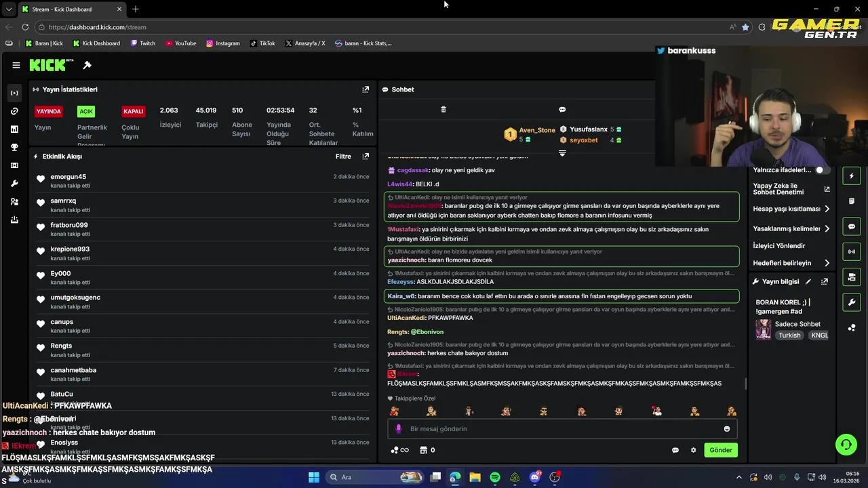Open the community users sidebar icon
The height and width of the screenshot is (488, 868).
(14, 202)
